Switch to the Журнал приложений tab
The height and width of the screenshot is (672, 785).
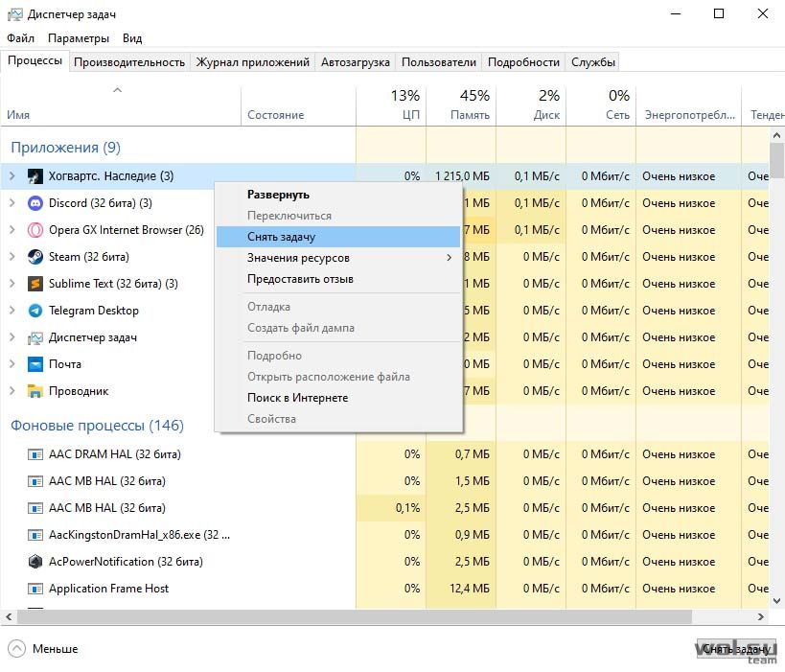coord(252,62)
